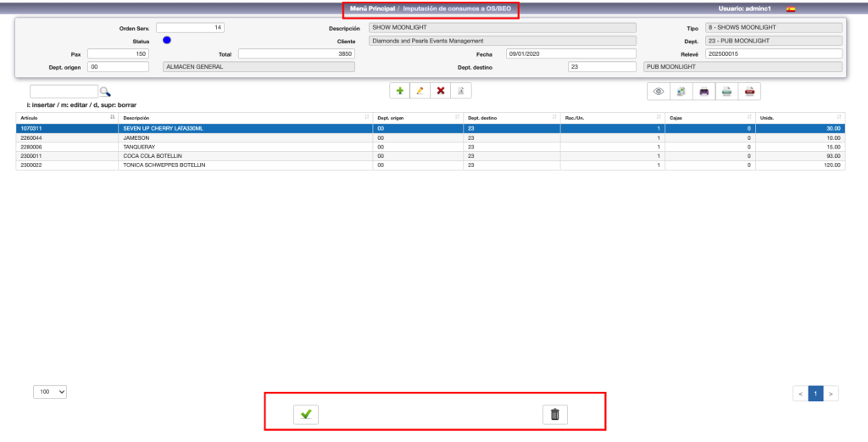
Task: Click the purple printer icon
Action: (704, 92)
